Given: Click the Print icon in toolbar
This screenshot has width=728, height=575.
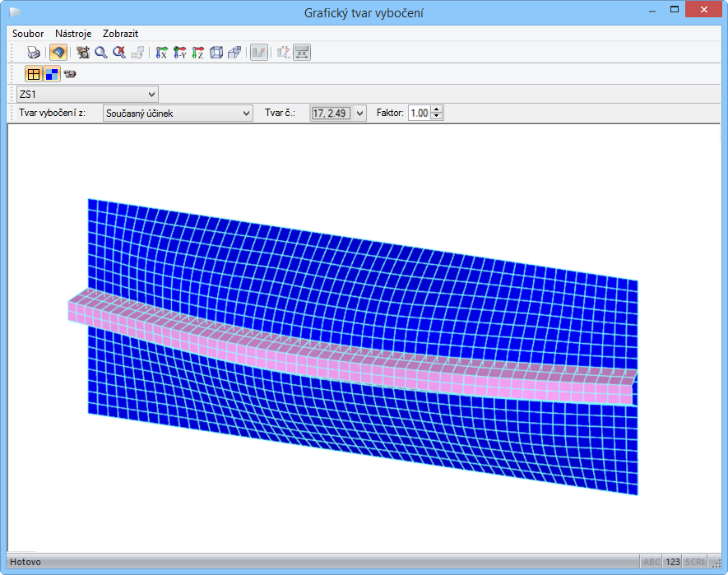Looking at the screenshot, I should [x=34, y=52].
